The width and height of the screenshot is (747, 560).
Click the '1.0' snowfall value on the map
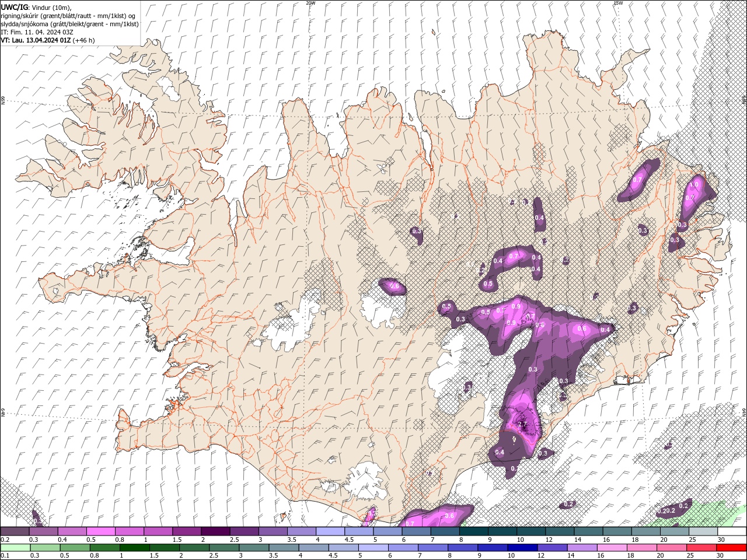tap(694, 184)
